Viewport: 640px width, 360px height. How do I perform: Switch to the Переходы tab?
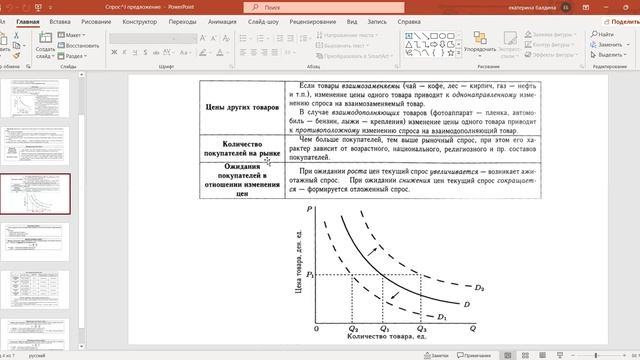pyautogui.click(x=182, y=22)
